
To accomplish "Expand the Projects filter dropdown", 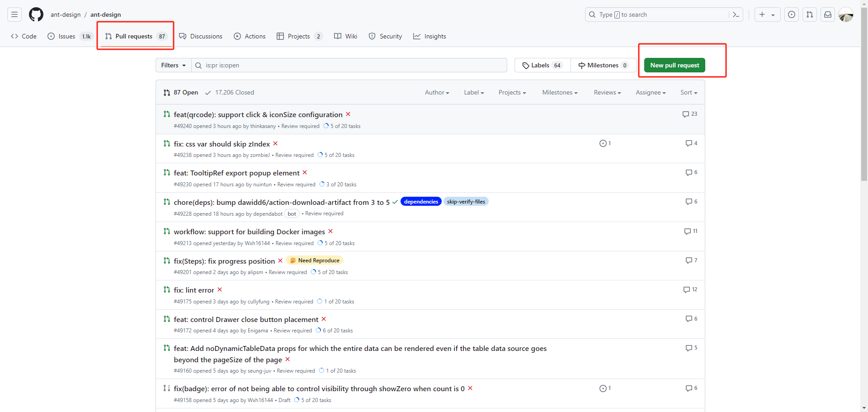I will click(x=512, y=92).
